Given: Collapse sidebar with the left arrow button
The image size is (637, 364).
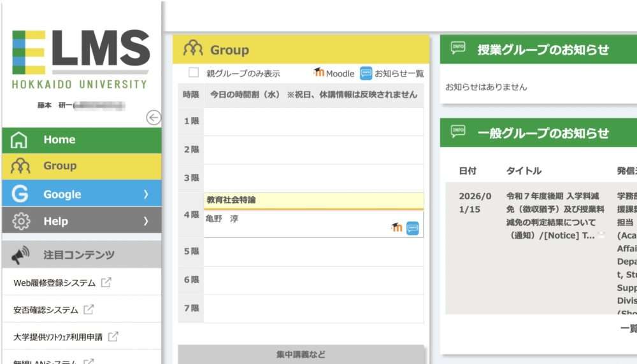Looking at the screenshot, I should point(153,117).
